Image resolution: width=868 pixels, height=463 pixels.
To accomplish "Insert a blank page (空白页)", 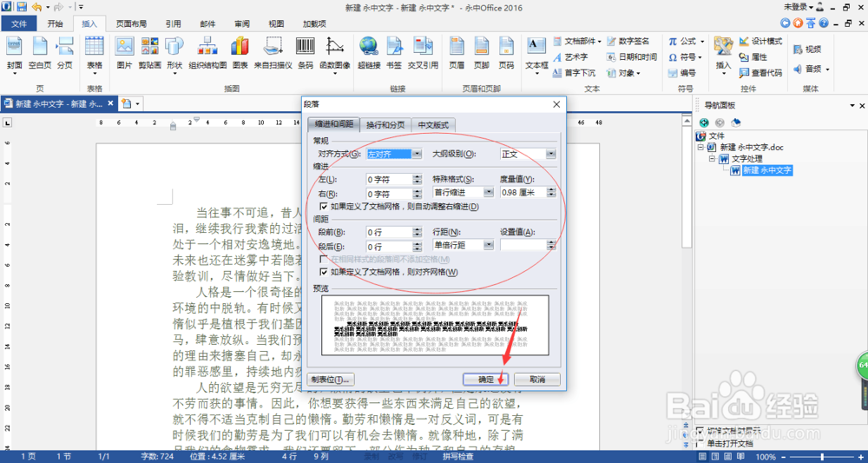I will 40,54.
